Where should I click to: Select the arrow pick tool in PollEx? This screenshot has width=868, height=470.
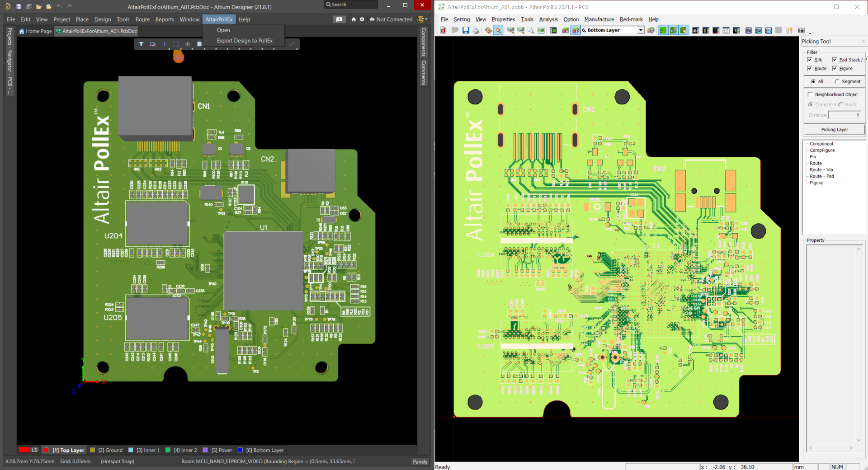[x=498, y=30]
